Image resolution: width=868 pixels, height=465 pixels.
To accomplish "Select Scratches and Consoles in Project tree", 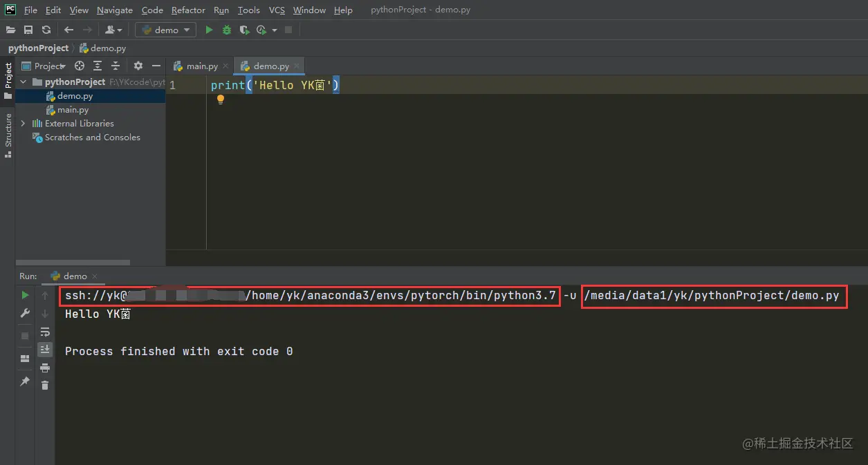I will [x=90, y=137].
